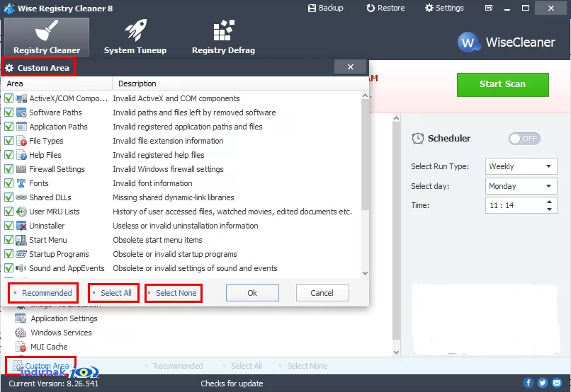The image size is (571, 392).
Task: Click dialog list scroll-down arrow
Action: [365, 273]
